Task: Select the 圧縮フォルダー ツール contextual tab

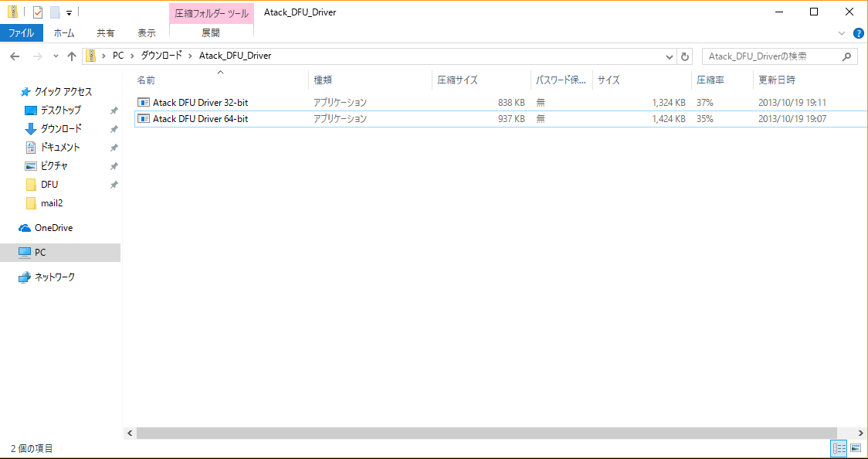Action: click(x=212, y=13)
